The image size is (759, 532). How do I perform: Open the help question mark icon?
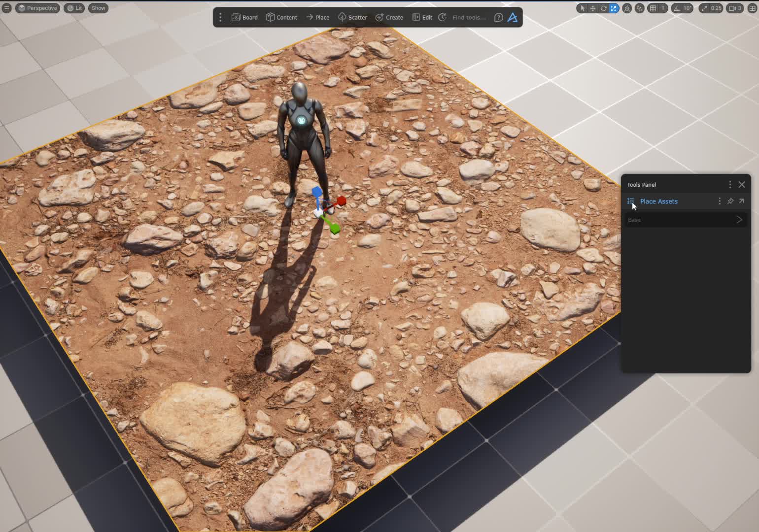[x=498, y=17]
